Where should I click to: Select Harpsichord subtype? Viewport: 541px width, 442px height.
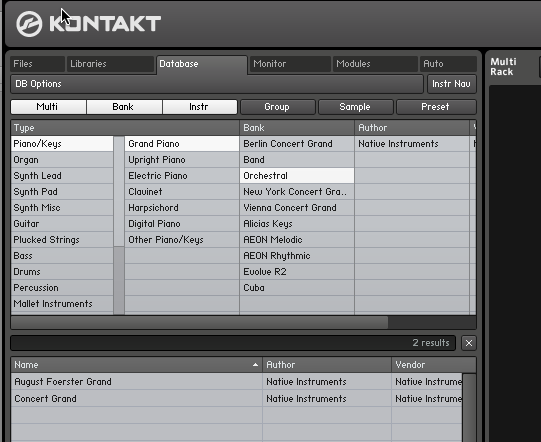tap(182, 208)
